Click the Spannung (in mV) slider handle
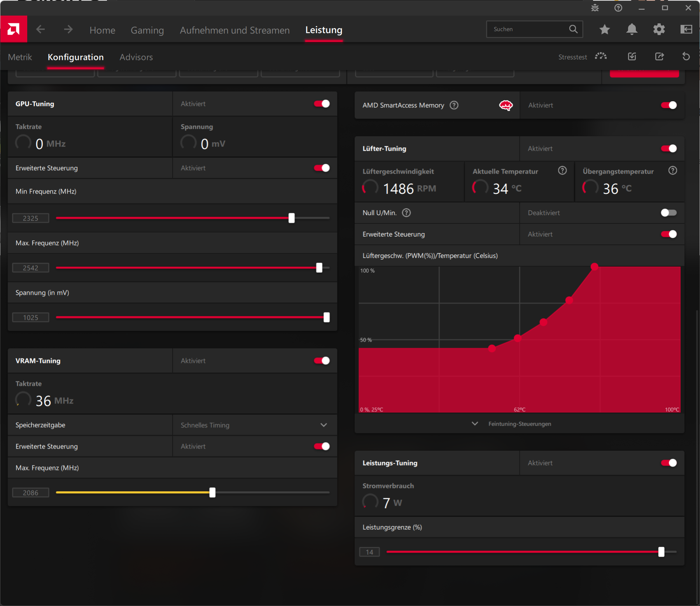The height and width of the screenshot is (606, 700). (327, 317)
